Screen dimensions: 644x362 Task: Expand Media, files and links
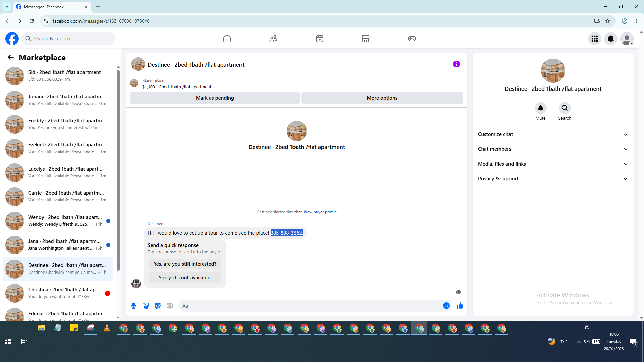click(x=553, y=164)
